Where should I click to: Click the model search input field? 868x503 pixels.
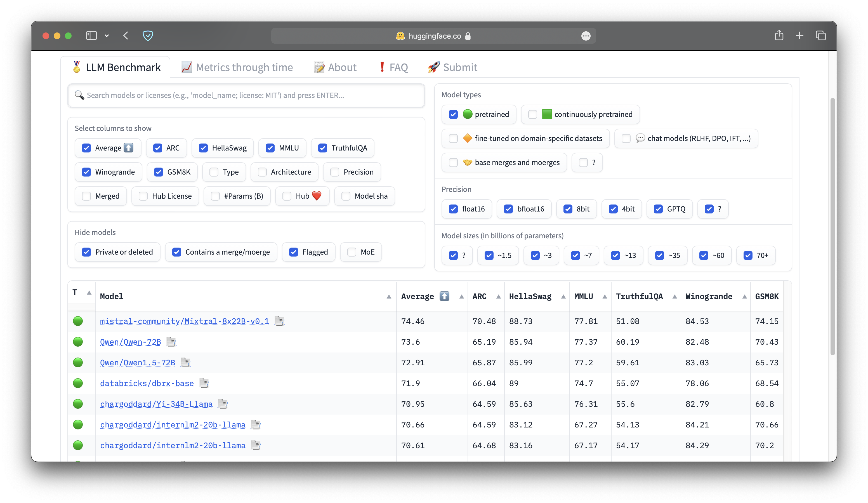coord(246,95)
